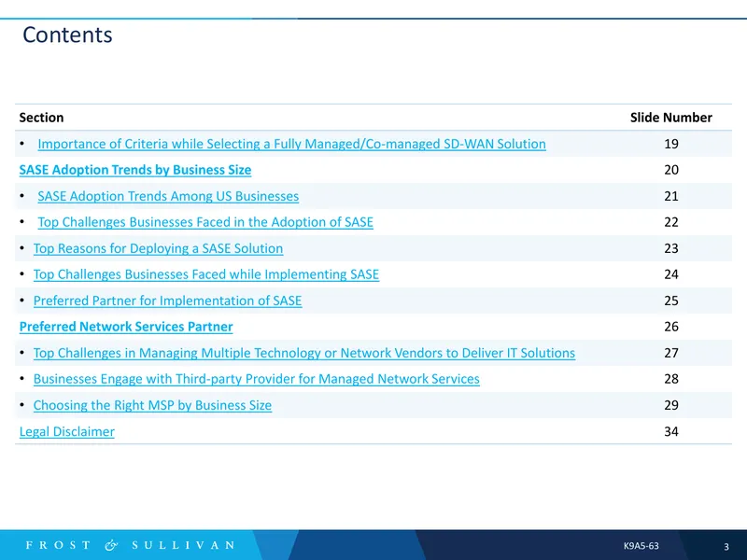
Task: Select slide number 26 in the table
Action: pos(671,327)
